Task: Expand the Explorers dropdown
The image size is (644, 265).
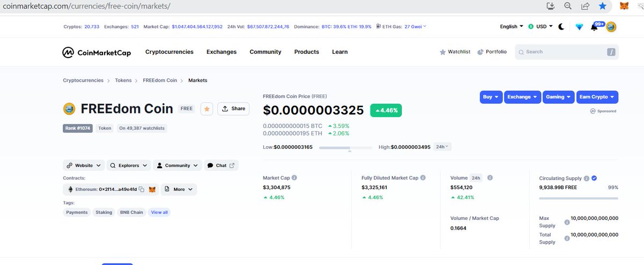Action: tap(128, 166)
